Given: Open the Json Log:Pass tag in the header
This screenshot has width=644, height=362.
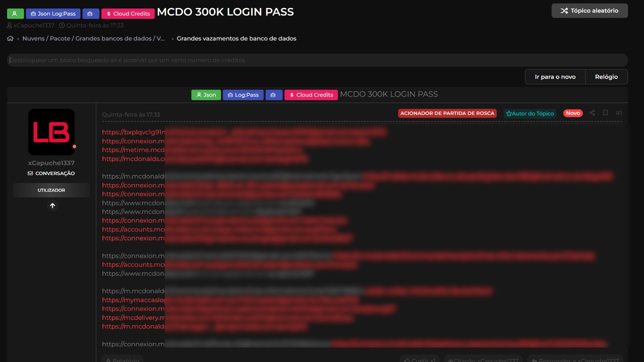Looking at the screenshot, I should point(53,14).
